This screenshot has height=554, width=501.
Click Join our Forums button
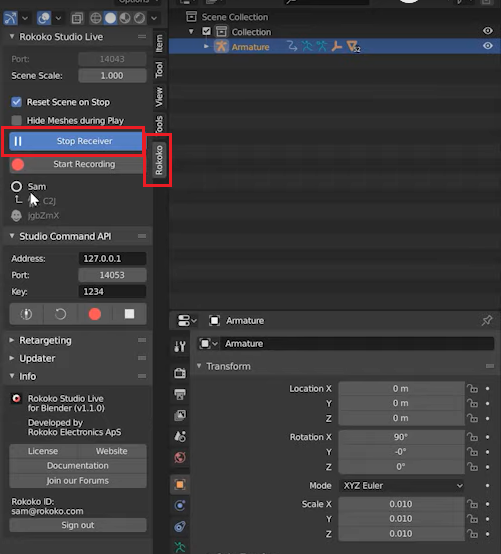[x=78, y=481]
